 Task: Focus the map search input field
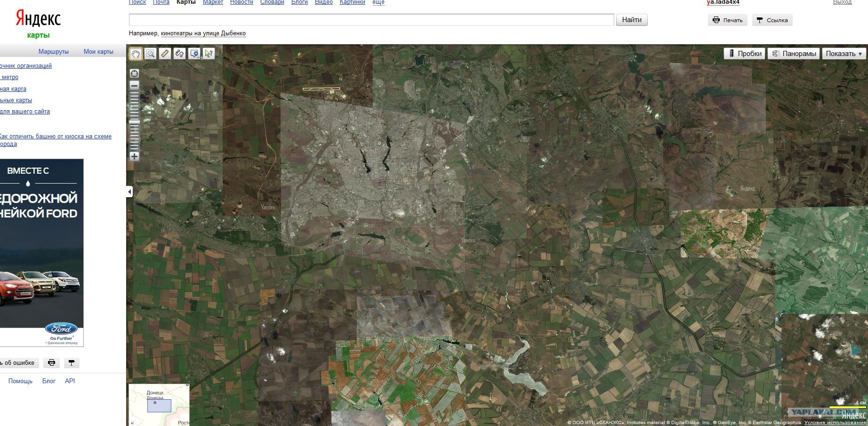pos(371,20)
